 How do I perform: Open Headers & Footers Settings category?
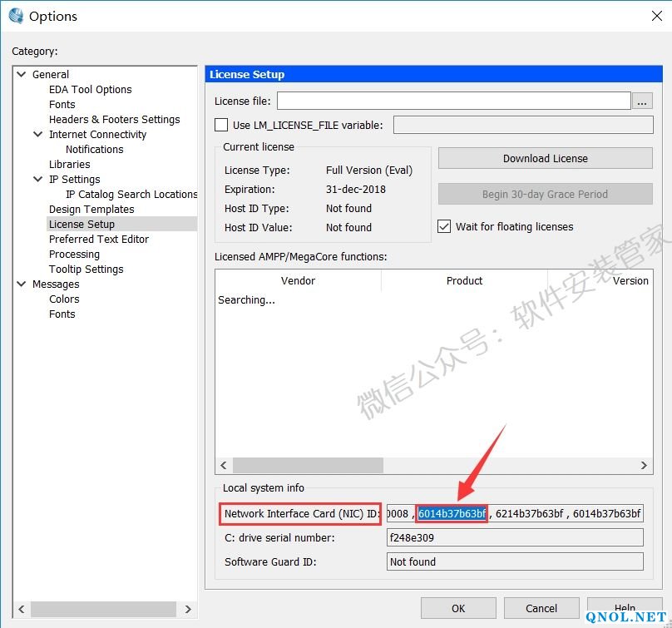tap(114, 119)
